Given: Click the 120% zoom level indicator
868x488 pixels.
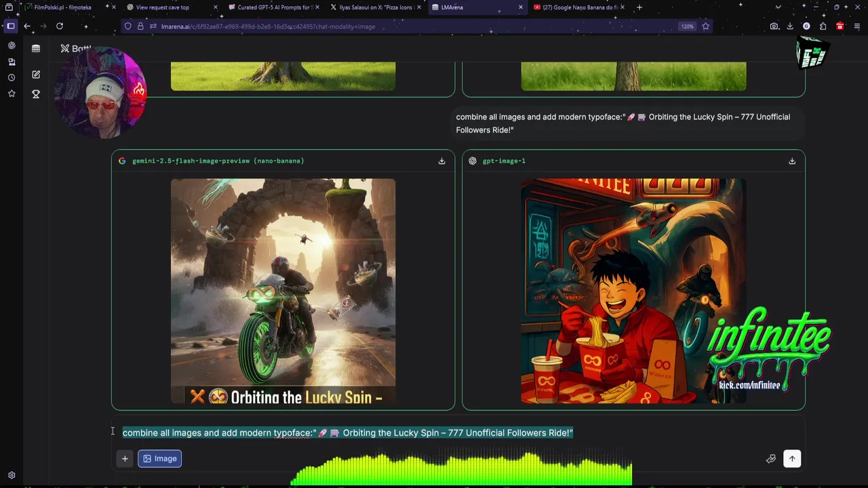Looking at the screenshot, I should 687,26.
